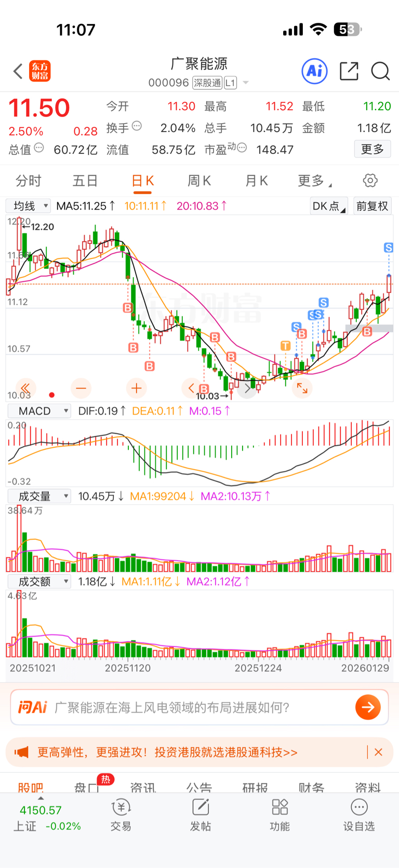Viewport: 399px width, 868px height.
Task: Tap the orange T marker on chart
Action: click(x=285, y=346)
